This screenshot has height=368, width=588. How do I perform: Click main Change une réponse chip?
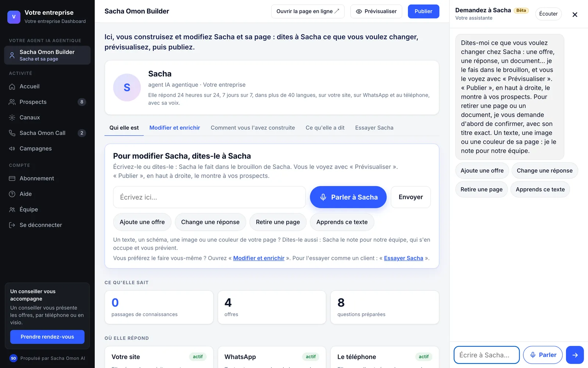coord(210,222)
